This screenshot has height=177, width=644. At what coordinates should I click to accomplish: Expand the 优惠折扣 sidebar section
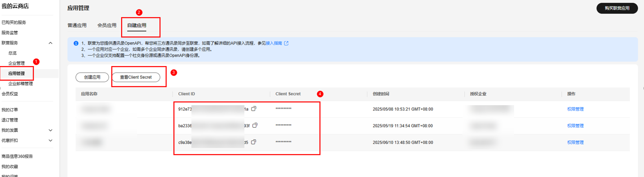point(50,141)
